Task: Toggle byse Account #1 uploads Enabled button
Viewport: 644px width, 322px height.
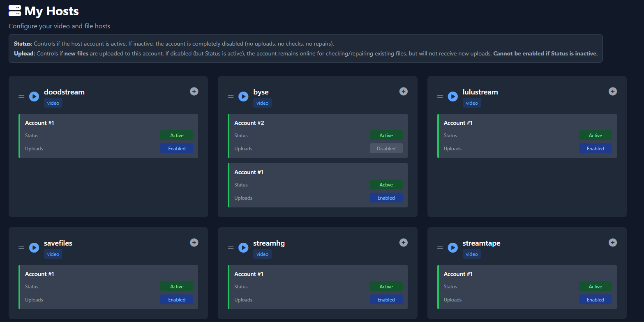Action: tap(386, 198)
